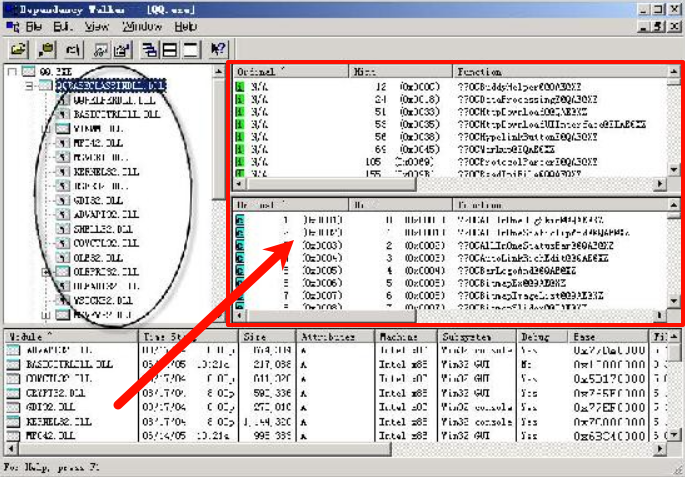This screenshot has width=685, height=477.
Task: Open the File menu
Action: coord(34,27)
